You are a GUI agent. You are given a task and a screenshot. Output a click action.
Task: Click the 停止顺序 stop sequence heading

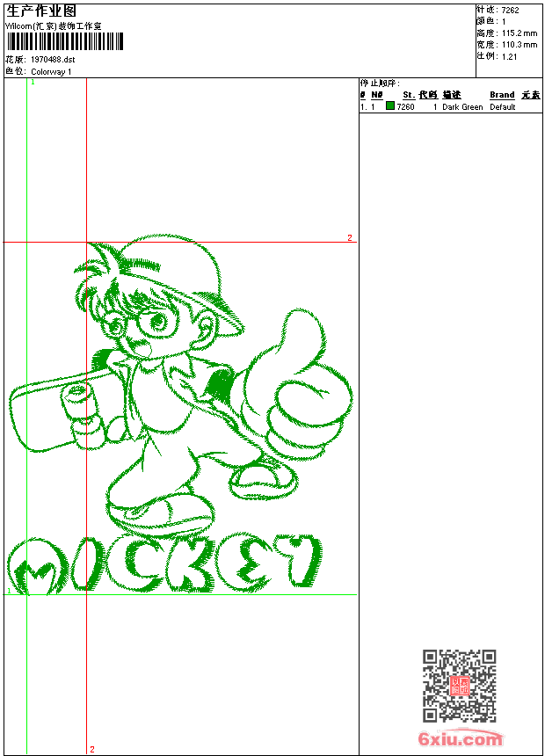pyautogui.click(x=380, y=83)
